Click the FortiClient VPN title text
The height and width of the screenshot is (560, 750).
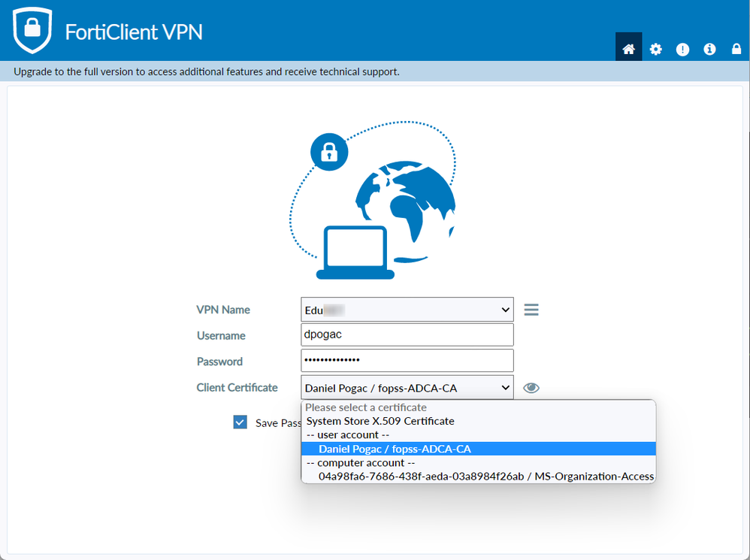(134, 32)
